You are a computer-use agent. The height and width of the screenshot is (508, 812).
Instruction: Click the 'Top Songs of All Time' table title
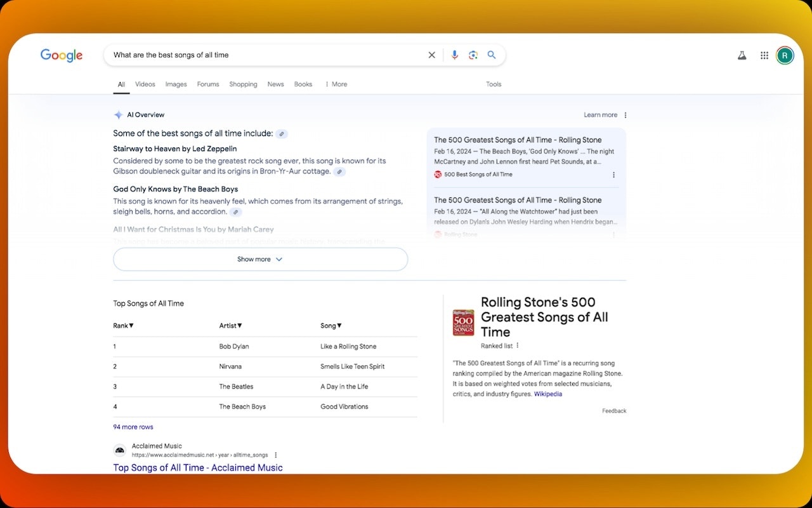tap(148, 304)
